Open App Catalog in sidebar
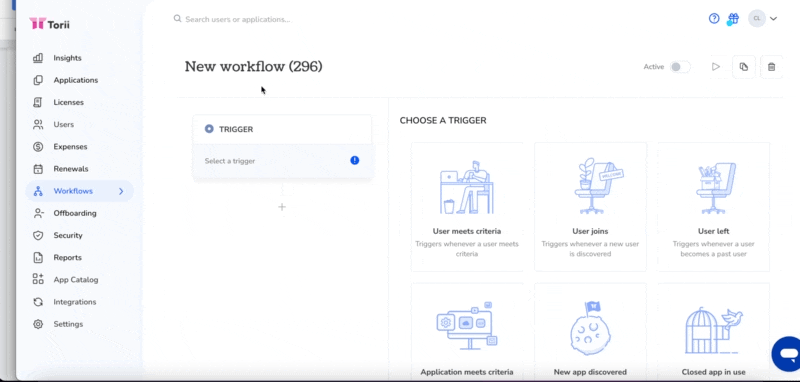This screenshot has width=800, height=382. (x=76, y=280)
